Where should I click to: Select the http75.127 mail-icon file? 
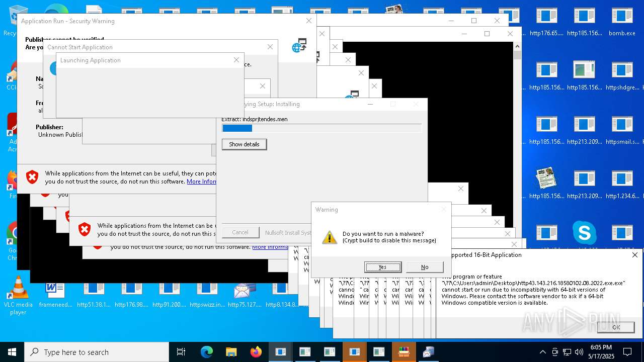click(x=245, y=295)
